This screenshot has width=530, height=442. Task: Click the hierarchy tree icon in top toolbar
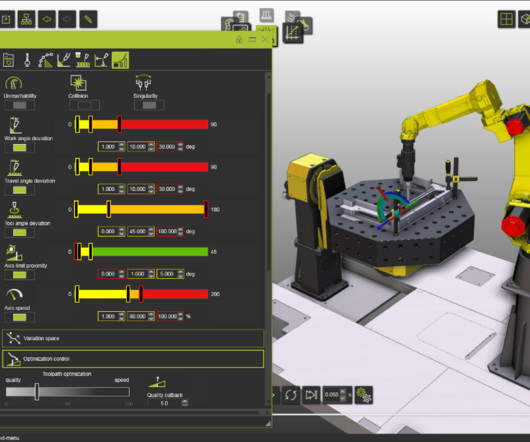[26, 19]
